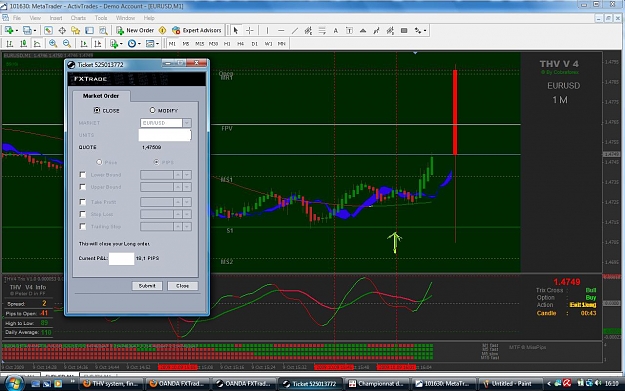Enable the Stop Loss checkbox
Image resolution: width=625 pixels, height=391 pixels.
pos(83,214)
